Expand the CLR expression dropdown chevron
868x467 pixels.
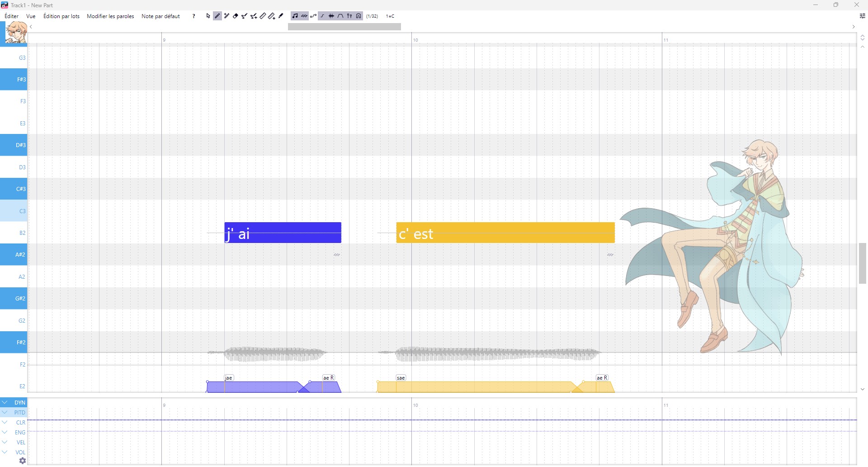5,422
